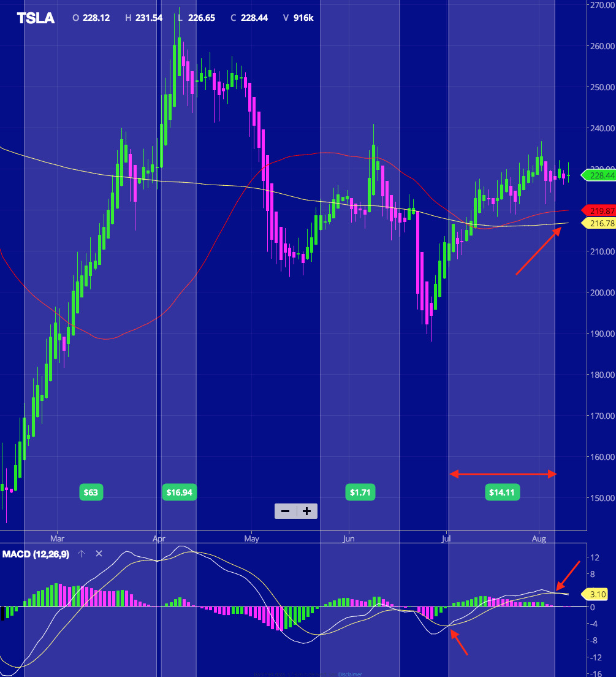Click the 240.00 price axis label
Viewport: 616px width, 677px height.
(603, 128)
